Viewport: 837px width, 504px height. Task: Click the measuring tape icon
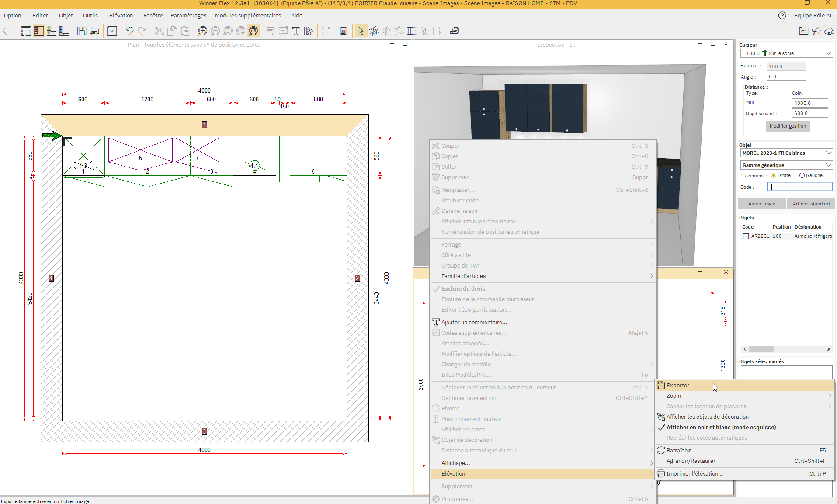pos(455,31)
